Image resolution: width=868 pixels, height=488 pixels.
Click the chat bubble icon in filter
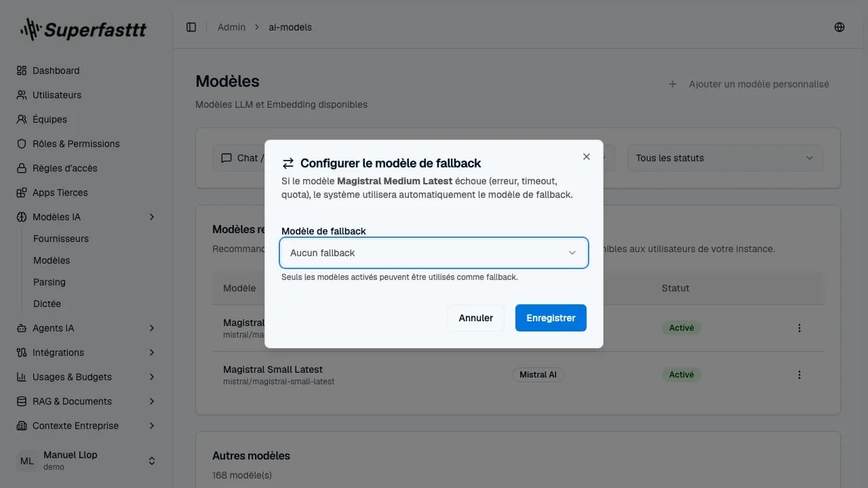[x=226, y=158]
